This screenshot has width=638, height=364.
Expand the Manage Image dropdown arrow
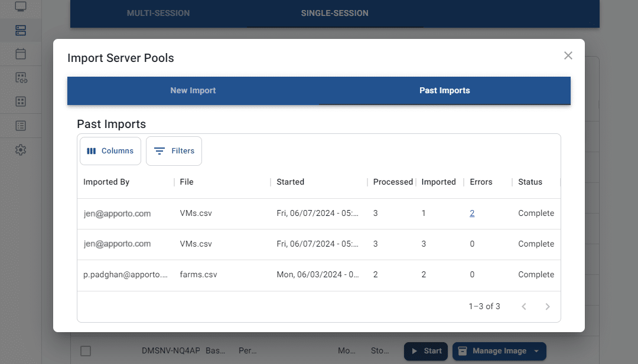tap(536, 351)
